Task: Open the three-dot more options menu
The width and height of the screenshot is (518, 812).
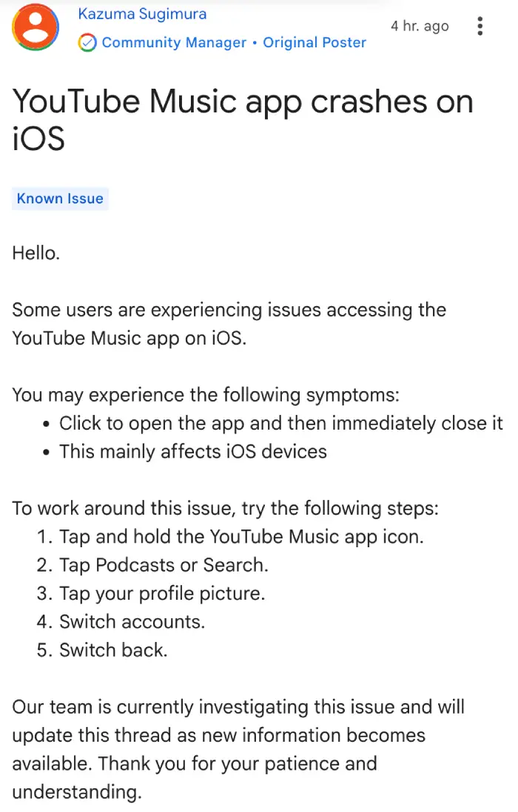Action: point(480,27)
